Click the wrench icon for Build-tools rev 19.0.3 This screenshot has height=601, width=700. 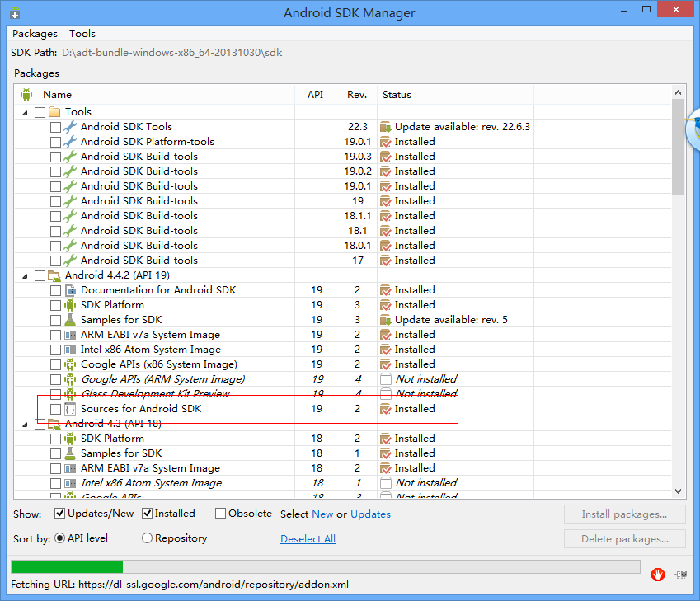click(69, 157)
